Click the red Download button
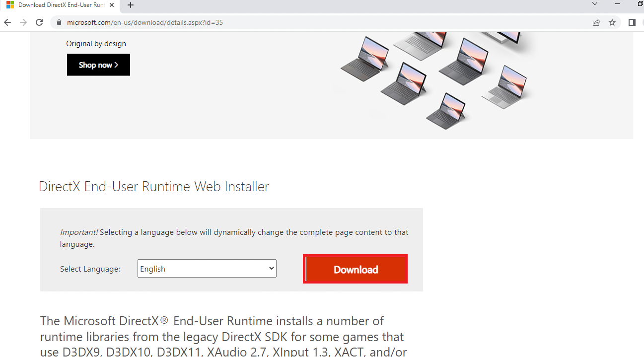 point(356,269)
